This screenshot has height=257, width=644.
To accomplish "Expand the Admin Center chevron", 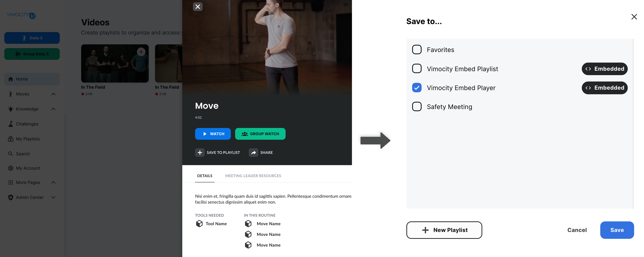I will 53,197.
